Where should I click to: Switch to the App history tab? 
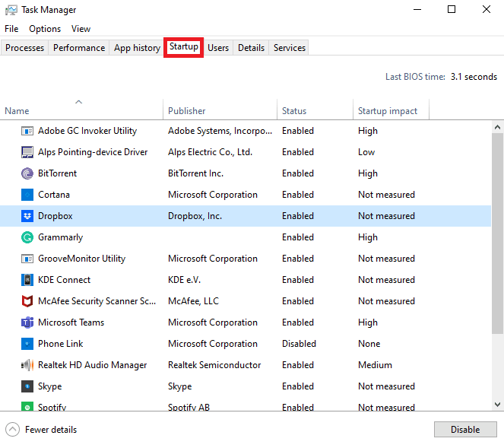(137, 48)
